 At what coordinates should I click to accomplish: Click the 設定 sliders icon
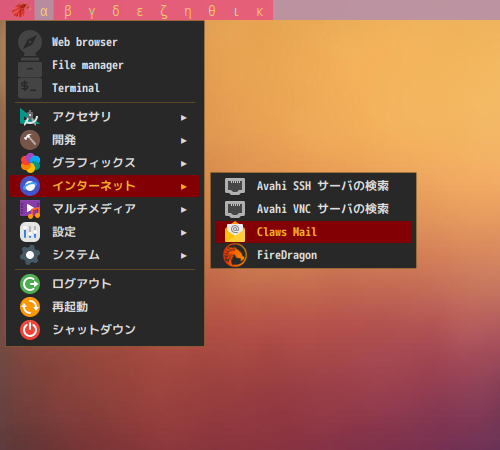[30, 232]
